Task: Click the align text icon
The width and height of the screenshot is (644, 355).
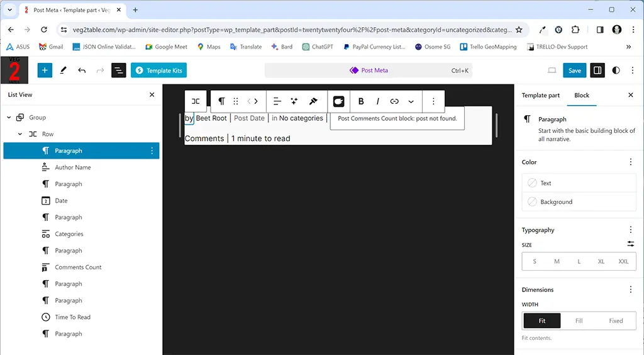Action: (x=277, y=101)
